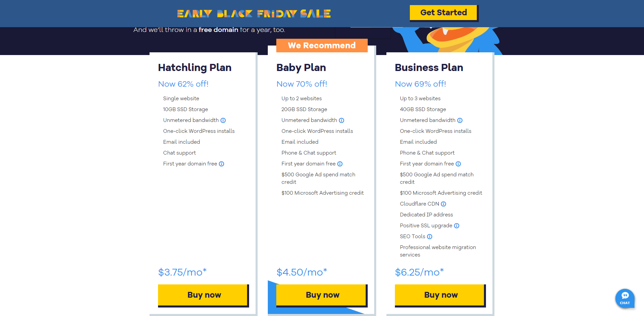This screenshot has height=316, width=644.
Task: Click the $3.75/mo* Hatchling price
Action: click(182, 272)
